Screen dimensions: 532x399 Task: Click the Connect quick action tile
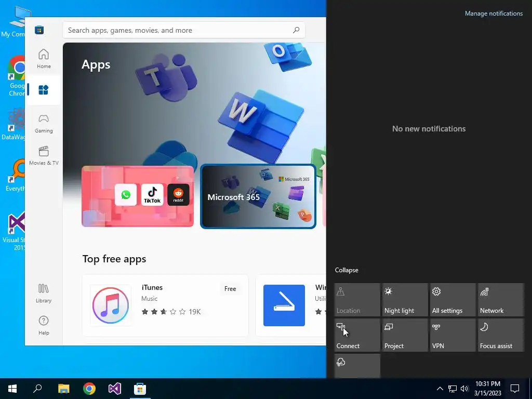pos(357,335)
